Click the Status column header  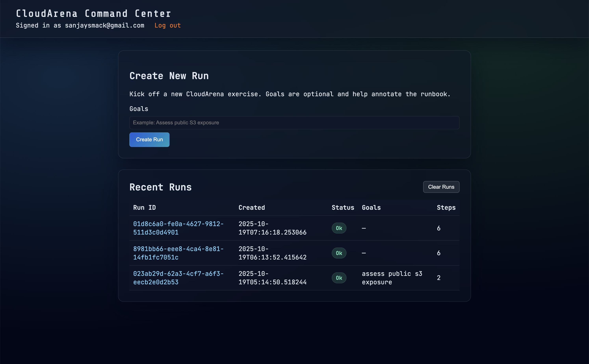click(x=342, y=208)
